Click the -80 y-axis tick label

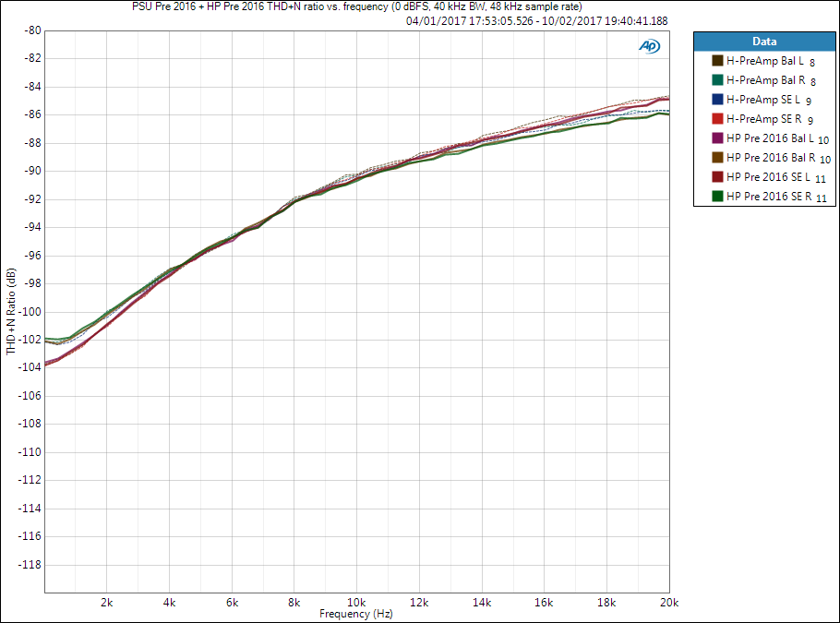pos(32,30)
